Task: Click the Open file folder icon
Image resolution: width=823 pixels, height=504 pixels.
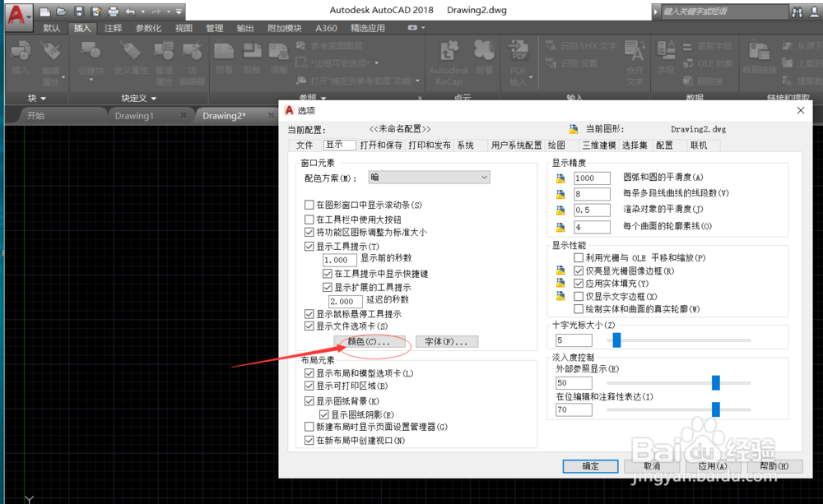Action: (x=62, y=11)
